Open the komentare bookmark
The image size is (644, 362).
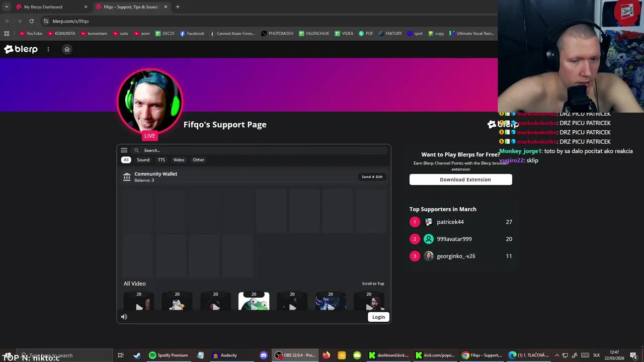coord(94,34)
